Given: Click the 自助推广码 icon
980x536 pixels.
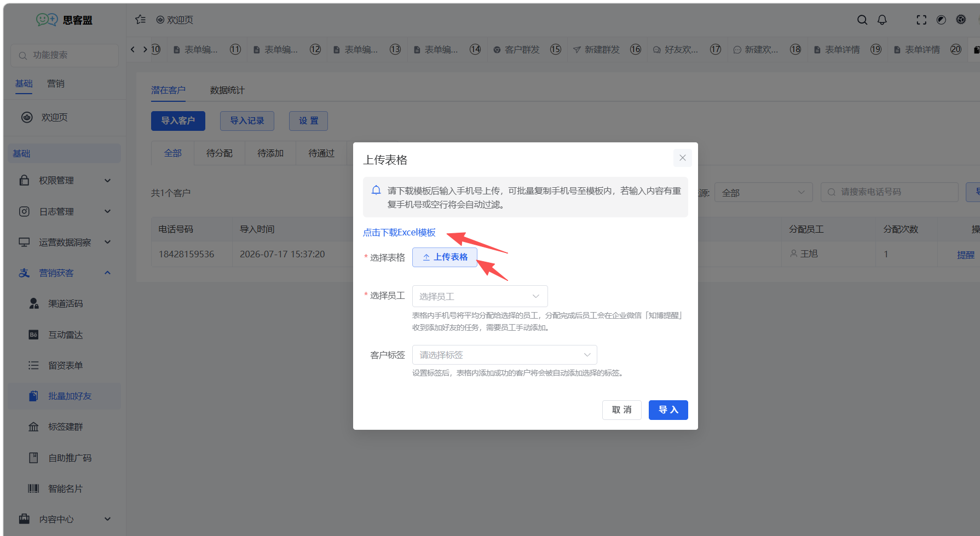Looking at the screenshot, I should click(33, 458).
